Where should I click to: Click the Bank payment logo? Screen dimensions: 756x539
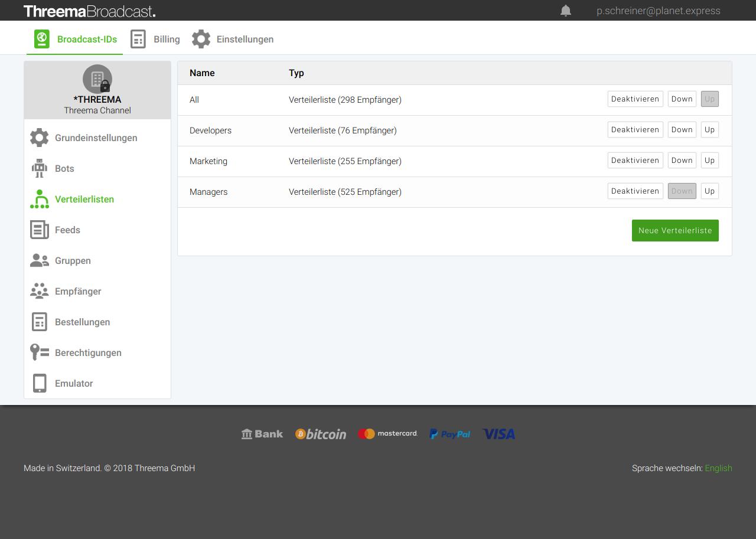coord(262,434)
